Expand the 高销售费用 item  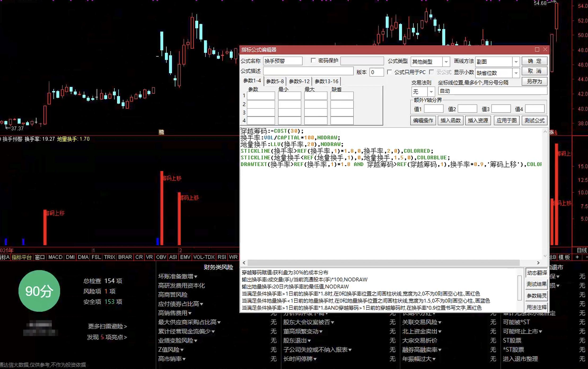coord(175,313)
